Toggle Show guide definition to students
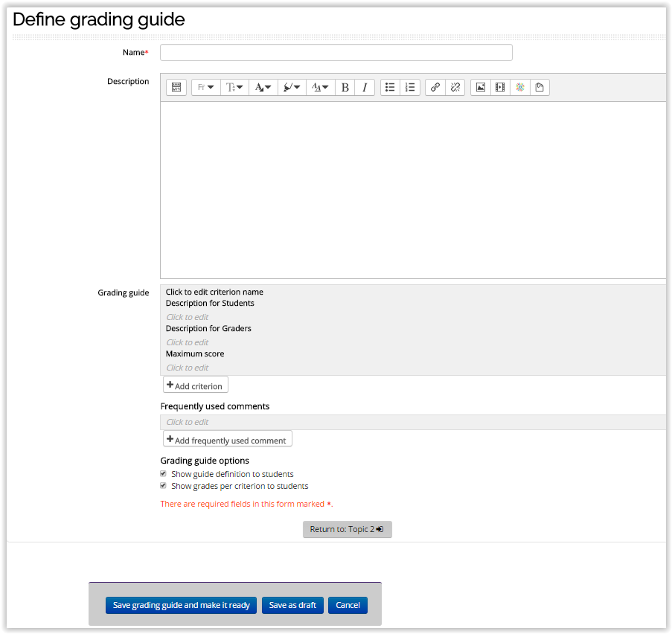 tap(163, 474)
